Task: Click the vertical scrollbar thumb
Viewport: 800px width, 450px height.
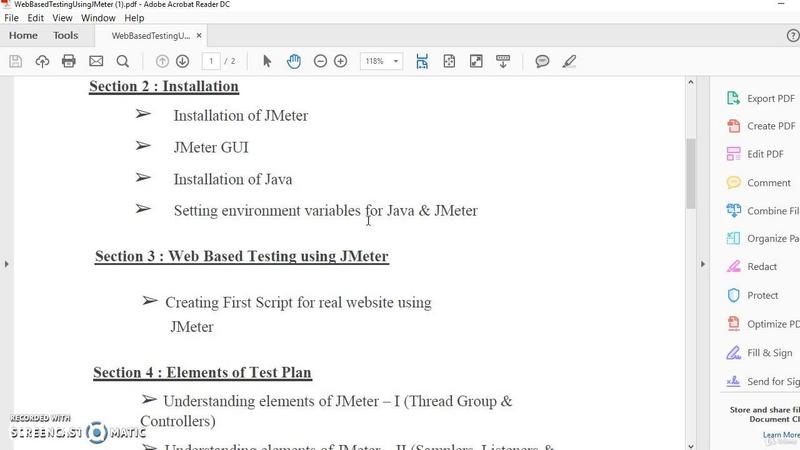Action: pos(691,173)
